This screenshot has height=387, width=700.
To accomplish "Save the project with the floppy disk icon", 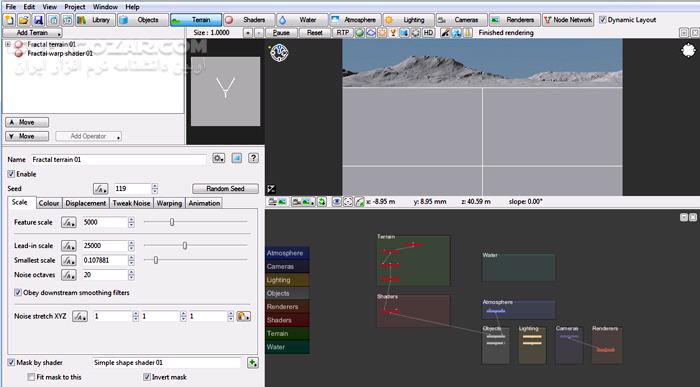I will click(x=38, y=20).
